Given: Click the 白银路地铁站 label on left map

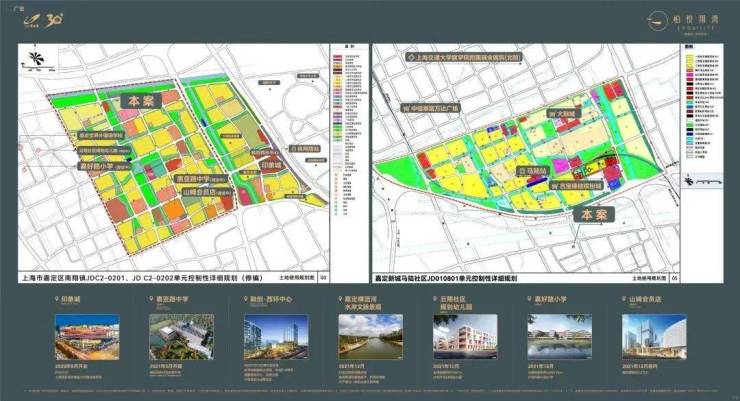Looking at the screenshot, I should coord(305,149).
